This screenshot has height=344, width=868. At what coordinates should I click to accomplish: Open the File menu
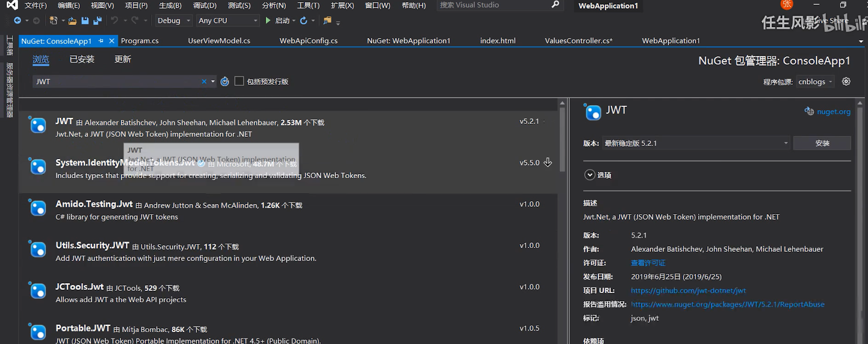tap(36, 5)
